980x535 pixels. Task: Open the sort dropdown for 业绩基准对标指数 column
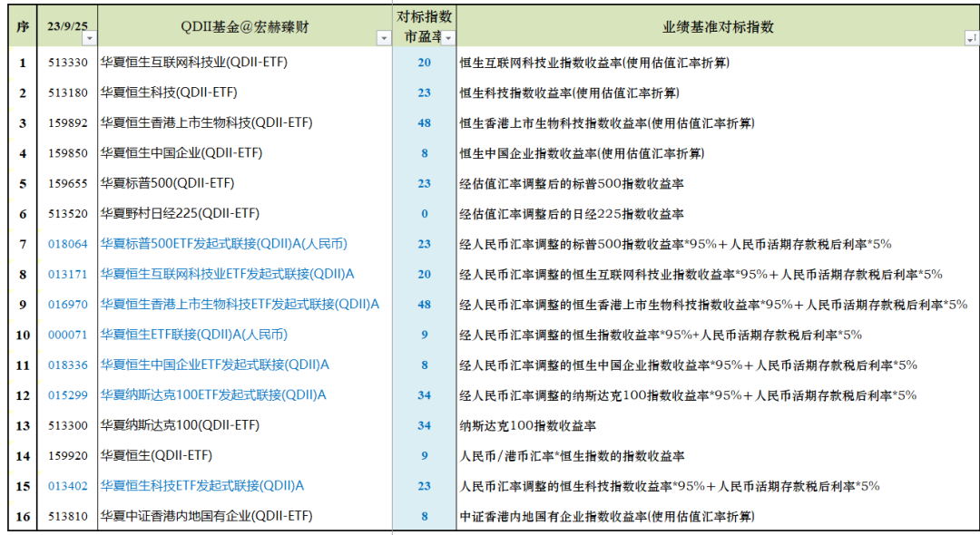point(971,39)
